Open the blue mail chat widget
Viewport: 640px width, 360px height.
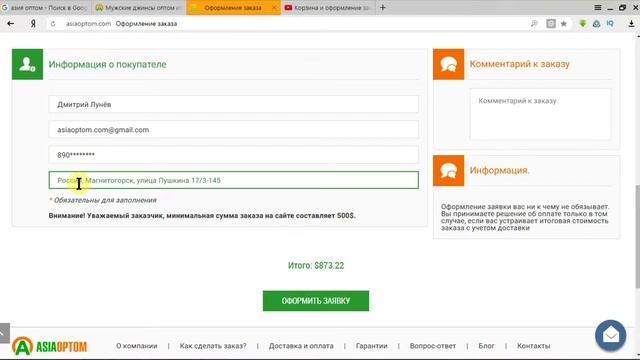[610, 336]
